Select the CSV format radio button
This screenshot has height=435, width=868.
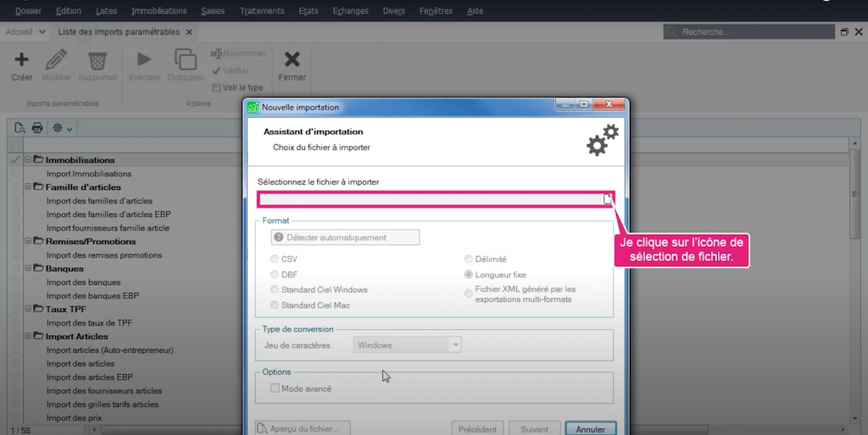point(275,259)
